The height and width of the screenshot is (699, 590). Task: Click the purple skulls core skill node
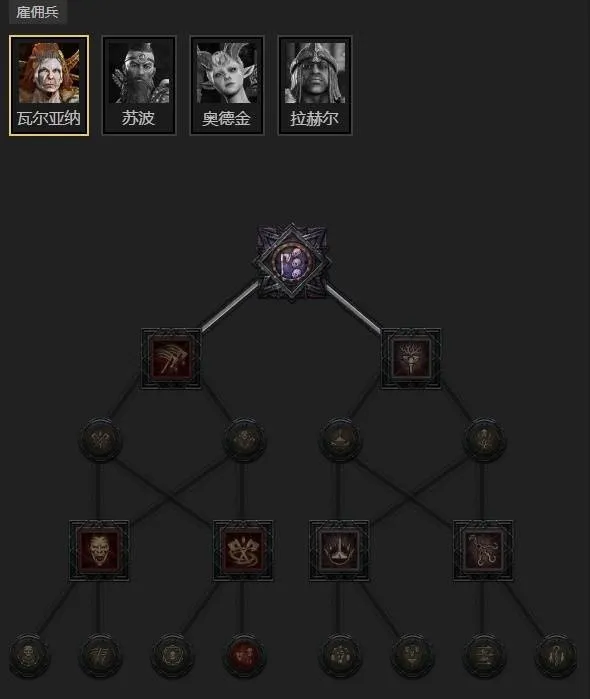coord(292,263)
